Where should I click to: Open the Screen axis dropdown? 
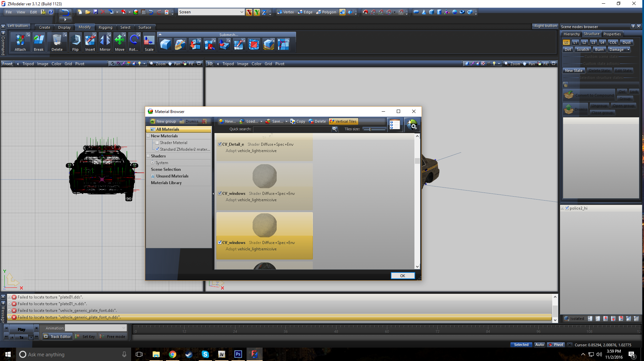pos(242,12)
